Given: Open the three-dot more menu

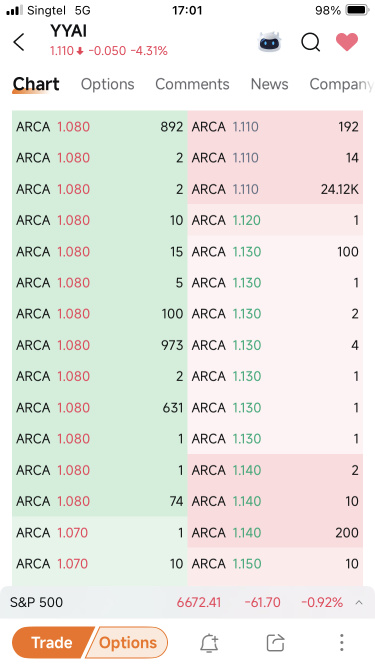Looking at the screenshot, I should click(341, 642).
